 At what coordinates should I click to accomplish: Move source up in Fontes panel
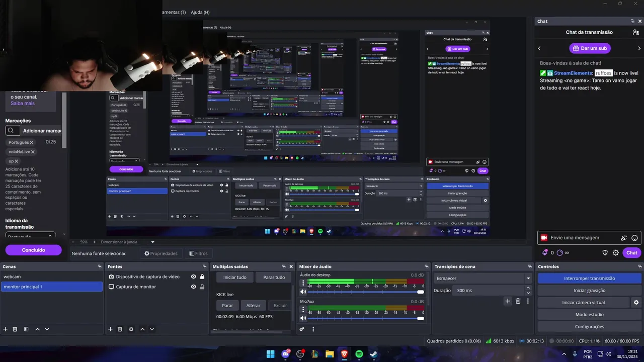coord(142,329)
